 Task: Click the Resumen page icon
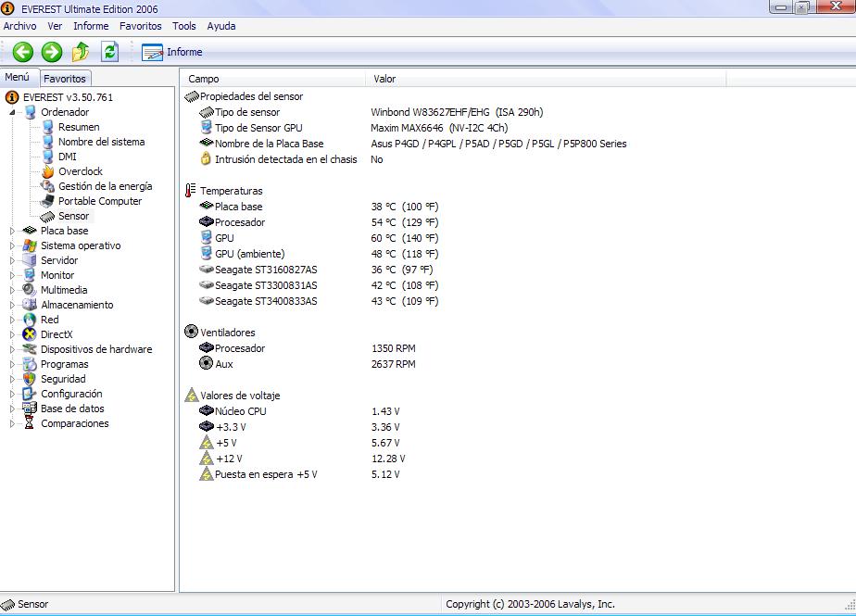pyautogui.click(x=48, y=127)
